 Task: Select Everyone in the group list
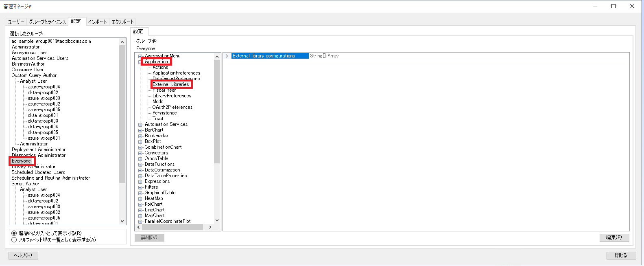[21, 161]
